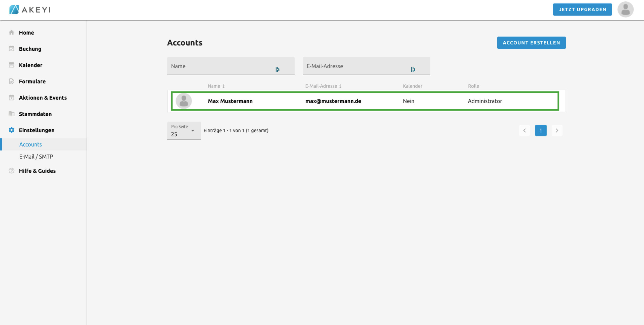The height and width of the screenshot is (325, 644).
Task: Open Kalender in the sidebar
Action: point(30,65)
